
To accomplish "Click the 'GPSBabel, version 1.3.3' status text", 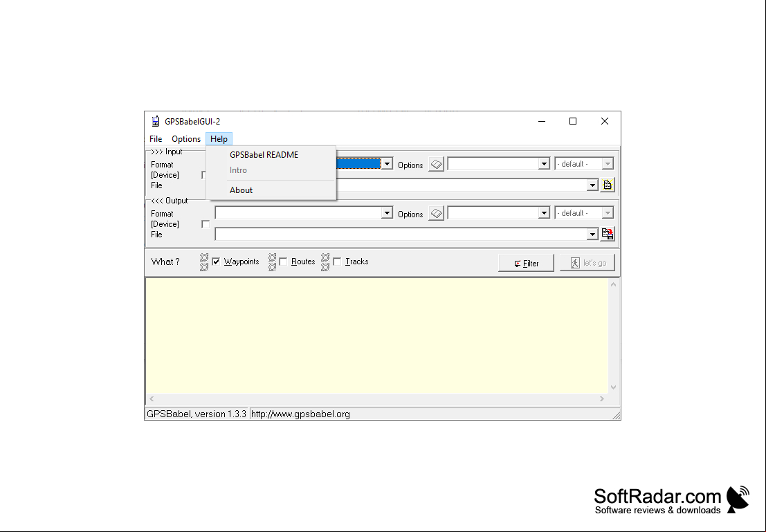I will pyautogui.click(x=197, y=414).
